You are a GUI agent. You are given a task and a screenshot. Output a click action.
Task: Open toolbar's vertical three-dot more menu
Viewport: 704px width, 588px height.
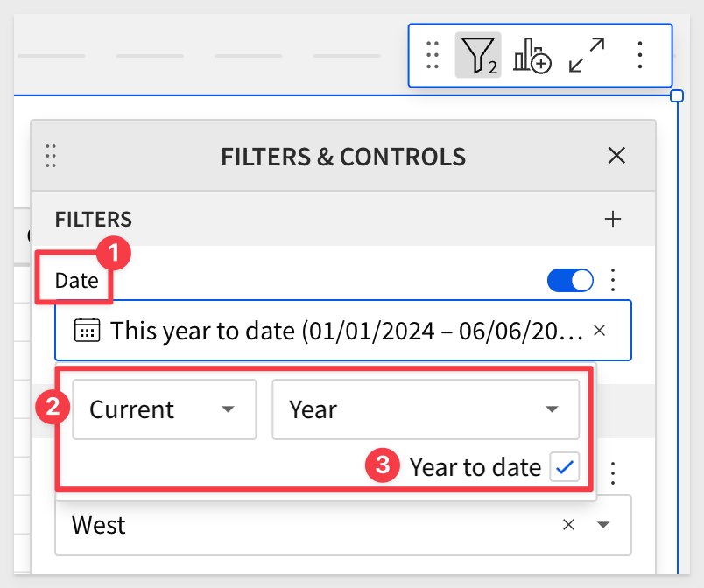coord(640,55)
